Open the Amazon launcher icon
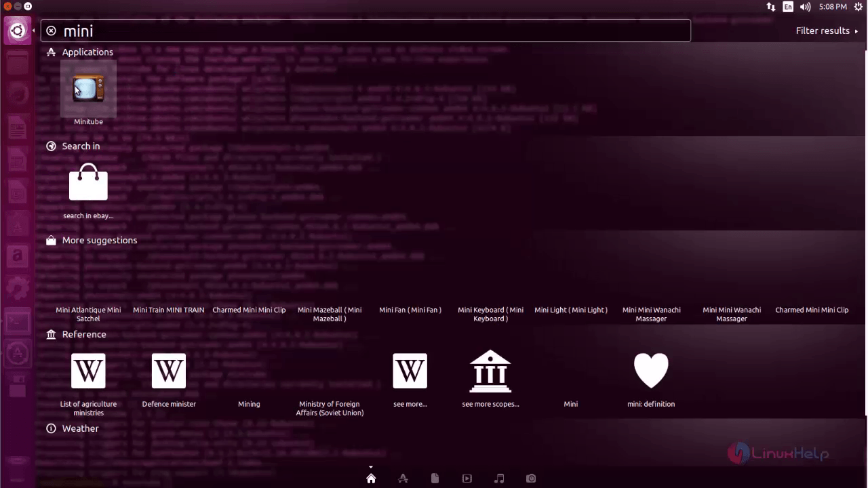The height and width of the screenshot is (488, 868). (18, 256)
